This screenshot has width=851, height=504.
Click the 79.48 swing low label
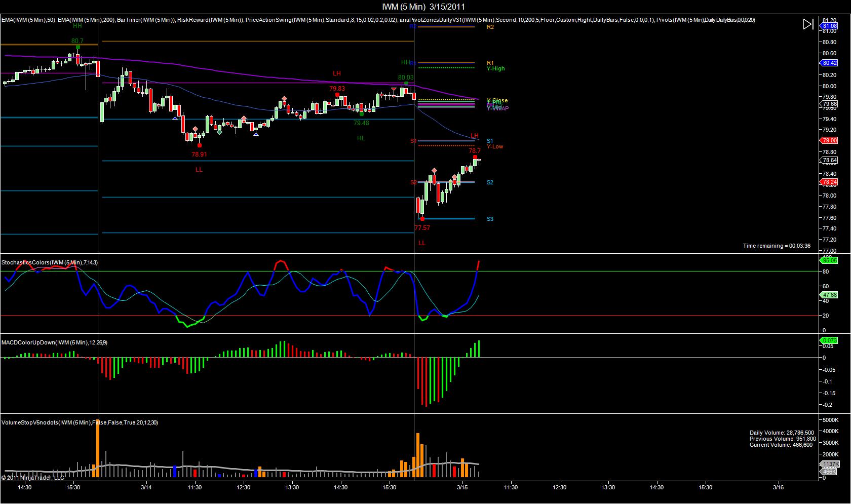tap(361, 123)
